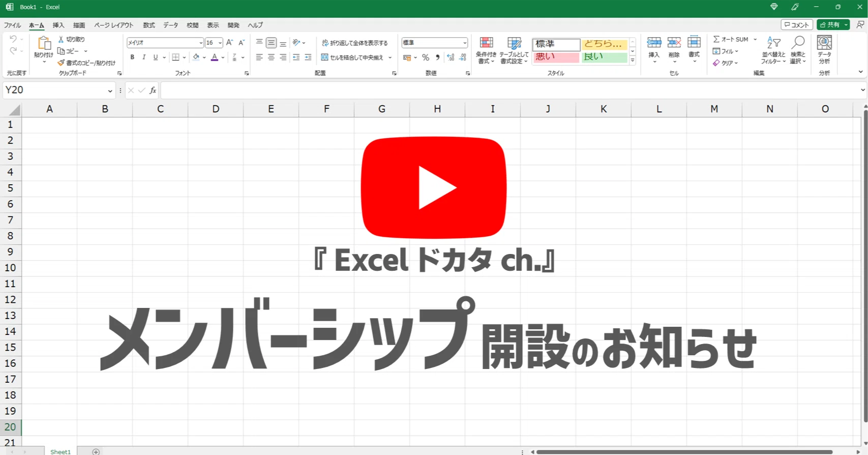
Task: Toggle Underline formatting
Action: pyautogui.click(x=156, y=58)
